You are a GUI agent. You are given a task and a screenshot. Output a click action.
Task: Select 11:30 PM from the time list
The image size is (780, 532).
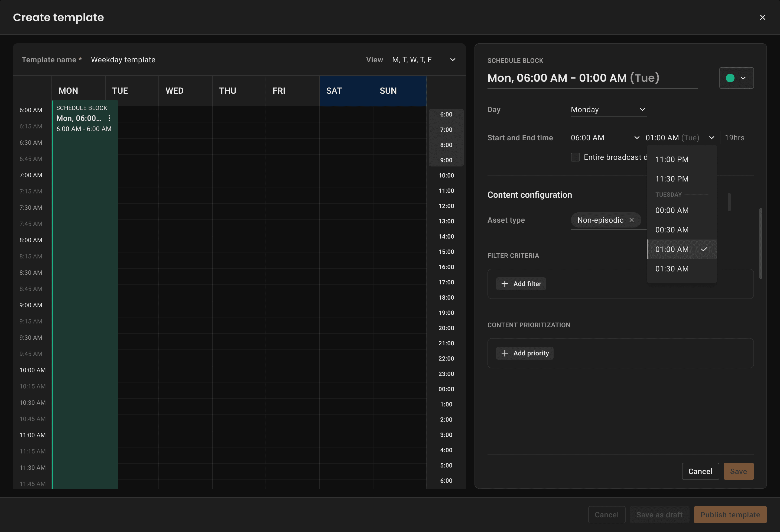pyautogui.click(x=672, y=179)
